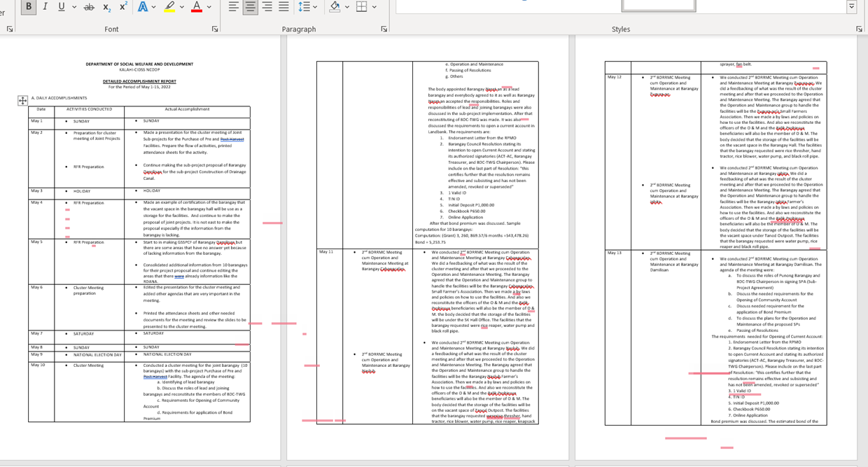Open the underline style dropdown arrow
The height and width of the screenshot is (467, 868).
coord(74,7)
